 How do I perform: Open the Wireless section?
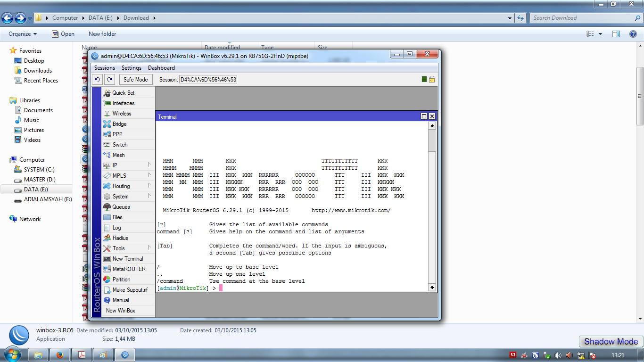[128, 114]
